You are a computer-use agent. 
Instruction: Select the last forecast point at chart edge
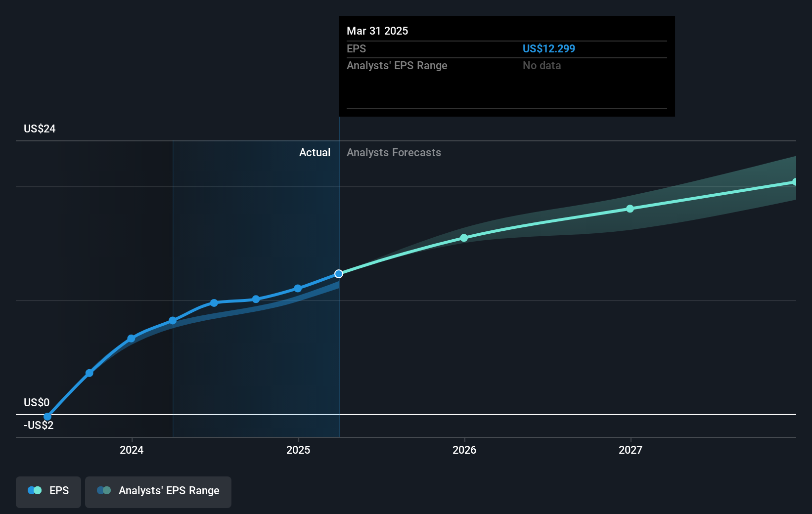(x=794, y=182)
